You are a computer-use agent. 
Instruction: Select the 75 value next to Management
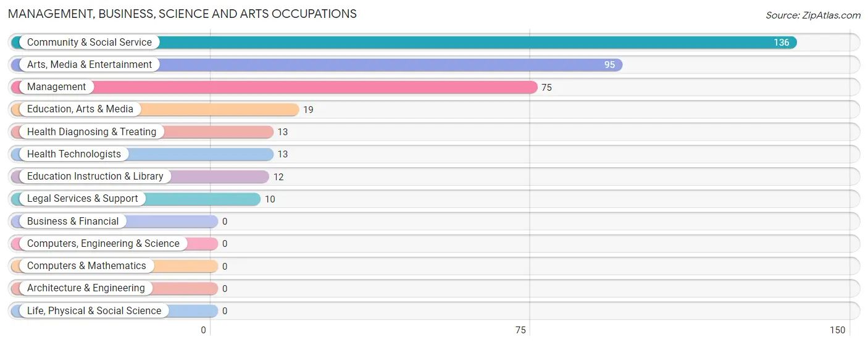click(546, 88)
